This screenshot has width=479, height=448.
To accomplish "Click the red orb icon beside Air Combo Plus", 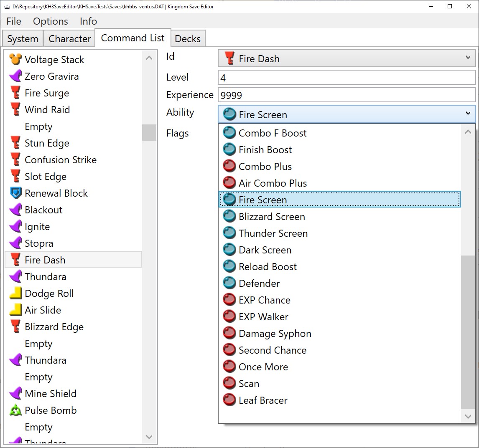I will pyautogui.click(x=229, y=183).
